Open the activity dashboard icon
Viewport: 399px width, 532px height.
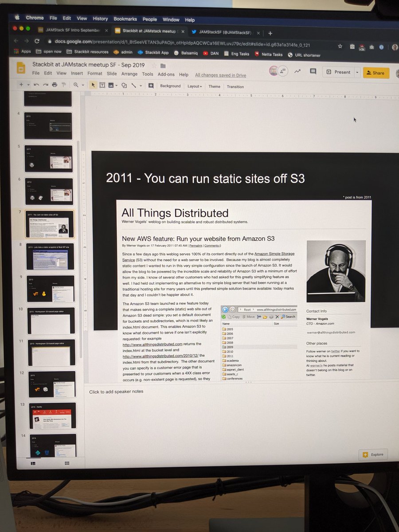click(297, 71)
